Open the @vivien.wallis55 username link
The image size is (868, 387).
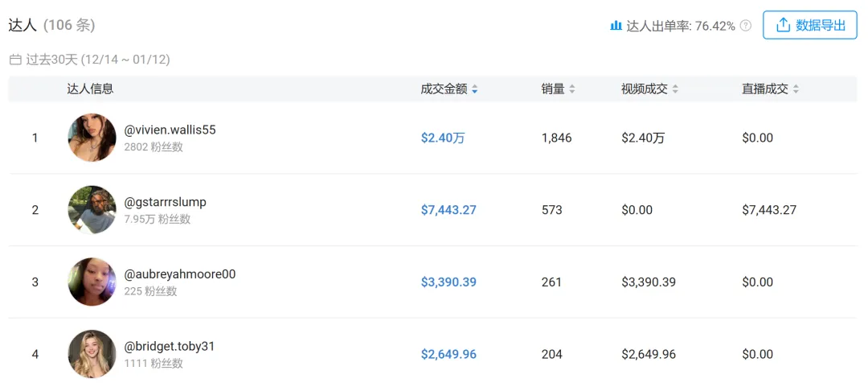[x=170, y=130]
